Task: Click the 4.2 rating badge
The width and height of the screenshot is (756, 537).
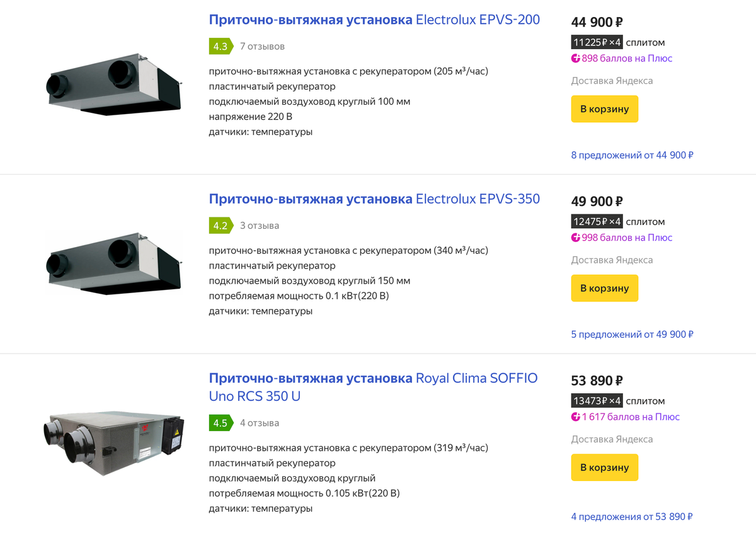Action: [220, 226]
